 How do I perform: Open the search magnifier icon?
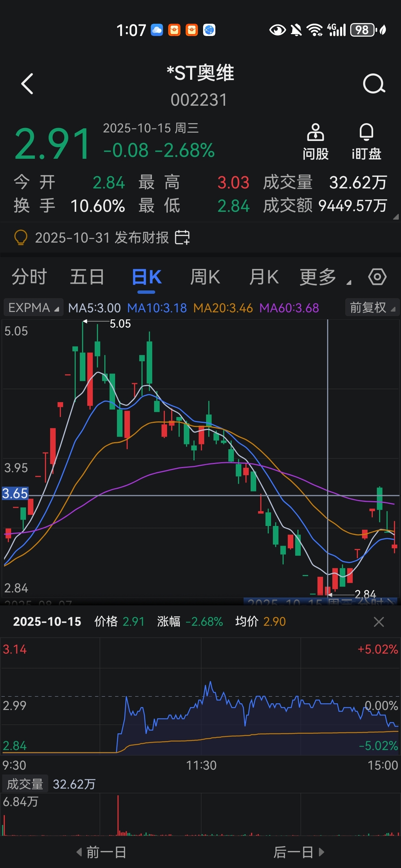[x=374, y=84]
